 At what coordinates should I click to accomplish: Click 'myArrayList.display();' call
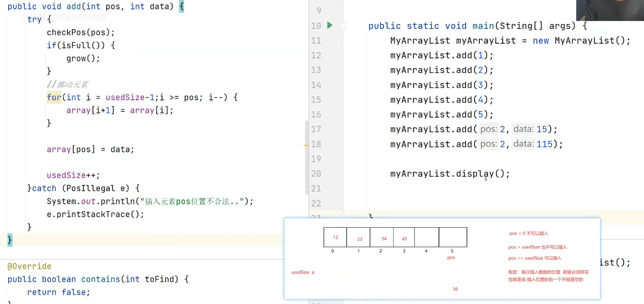(450, 174)
